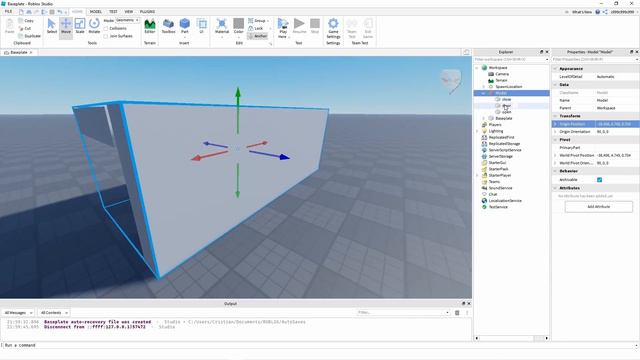Viewport: 640px width, 360px height.
Task: Select ServerScriptService in Explorer
Action: pos(505,150)
